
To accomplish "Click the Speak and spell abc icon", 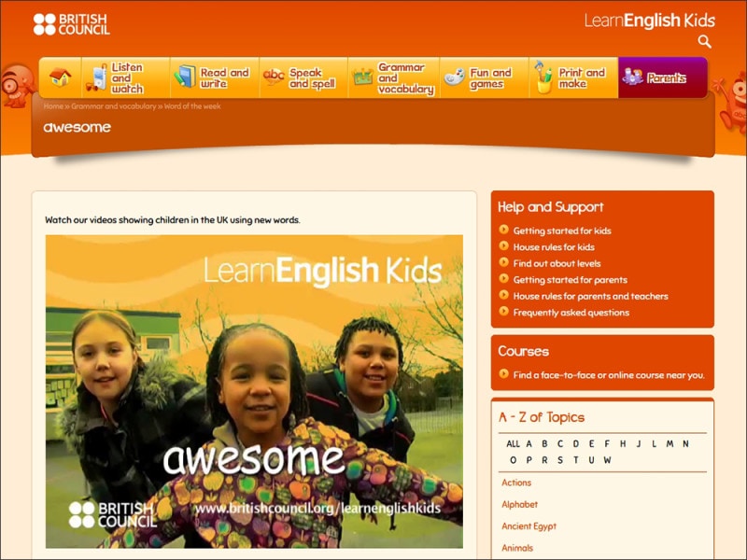I will [x=274, y=77].
